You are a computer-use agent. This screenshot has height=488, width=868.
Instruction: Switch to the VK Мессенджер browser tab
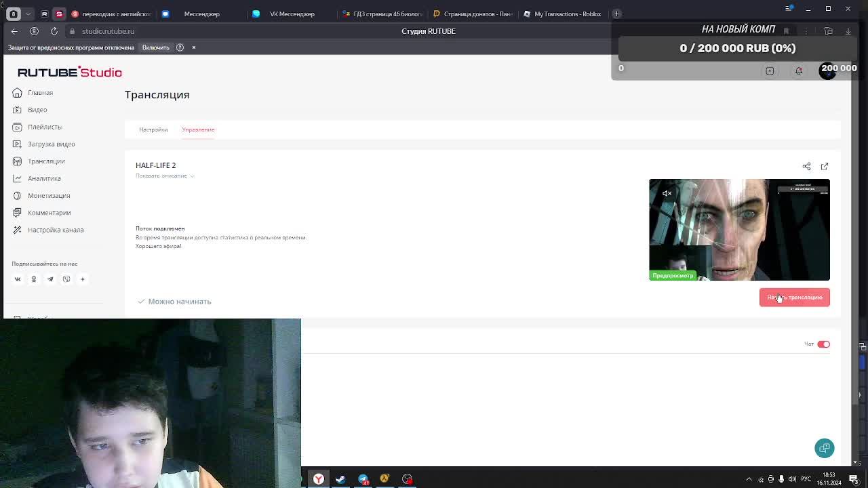pos(292,14)
